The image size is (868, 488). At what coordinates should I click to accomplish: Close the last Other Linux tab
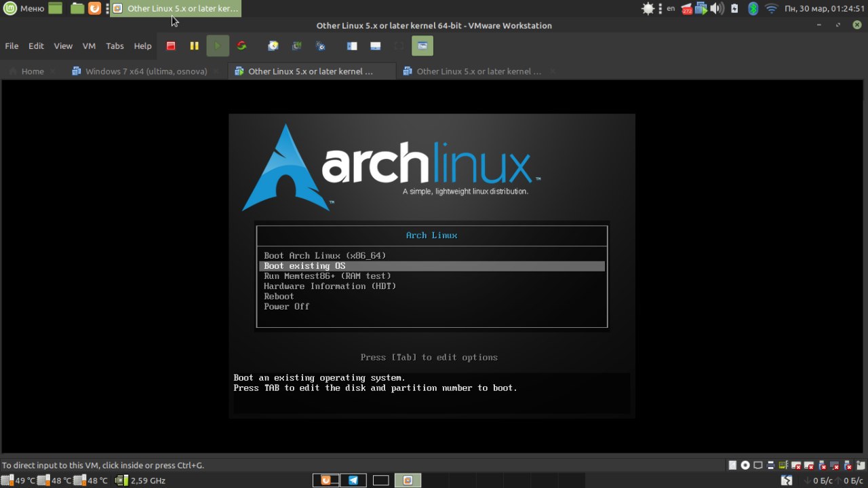[553, 71]
